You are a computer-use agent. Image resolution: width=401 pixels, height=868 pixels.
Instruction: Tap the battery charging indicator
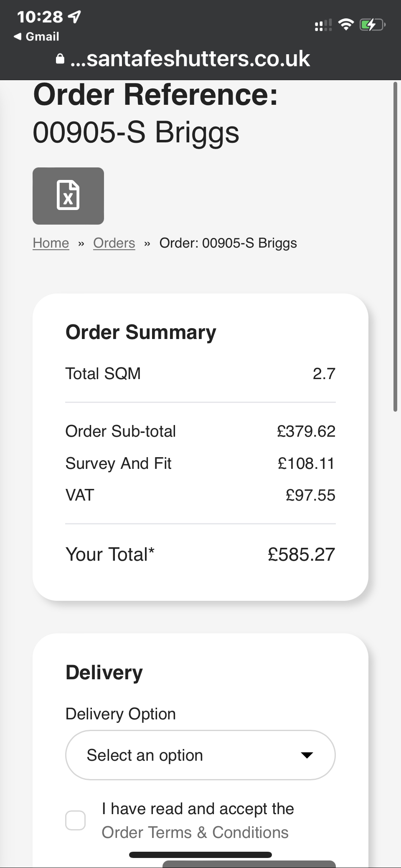pyautogui.click(x=372, y=25)
